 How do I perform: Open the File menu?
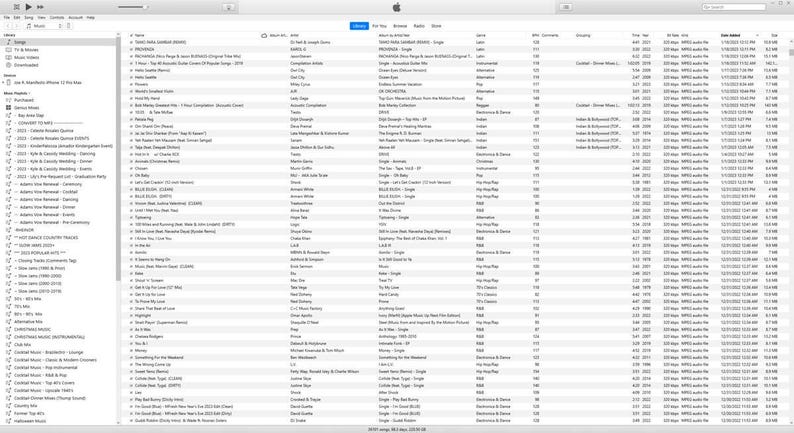click(x=7, y=17)
